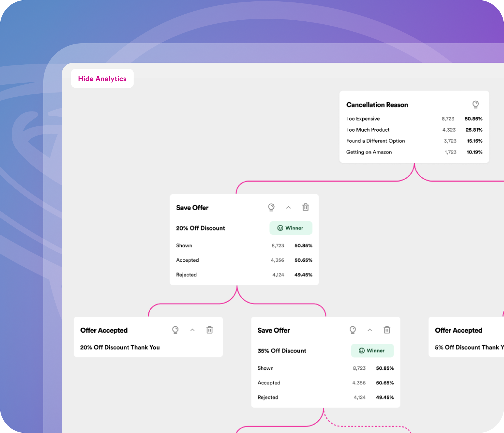Delete the 20% Off Discount Save Offer card
This screenshot has width=504, height=433.
click(x=306, y=207)
